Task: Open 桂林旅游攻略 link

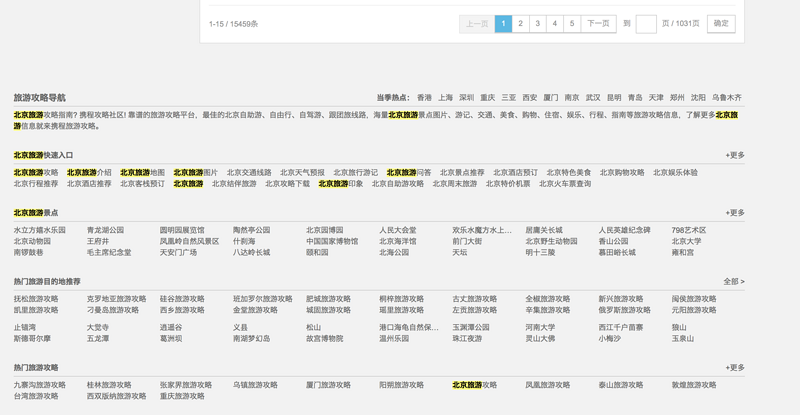Action: click(109, 385)
